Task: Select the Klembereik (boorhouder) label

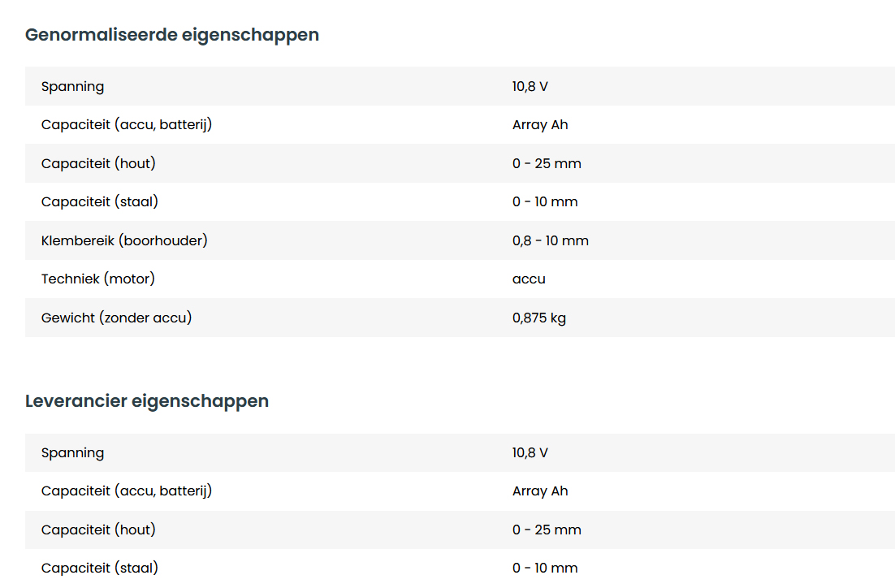Action: coord(124,240)
